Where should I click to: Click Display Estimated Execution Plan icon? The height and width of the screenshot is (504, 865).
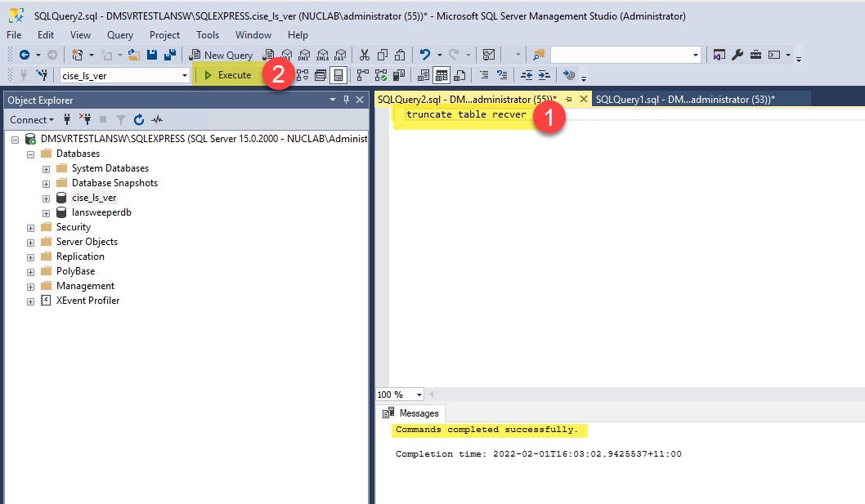303,75
